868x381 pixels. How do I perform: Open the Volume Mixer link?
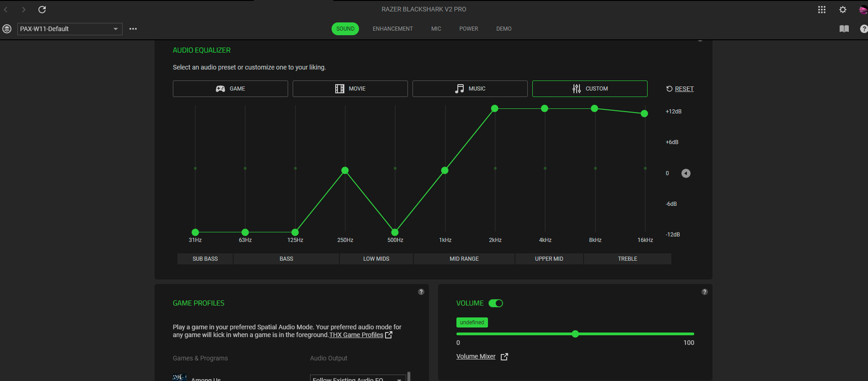[x=476, y=356]
